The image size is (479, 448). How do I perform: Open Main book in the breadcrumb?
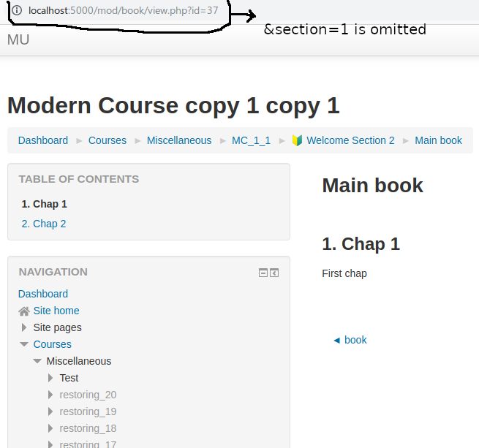438,140
